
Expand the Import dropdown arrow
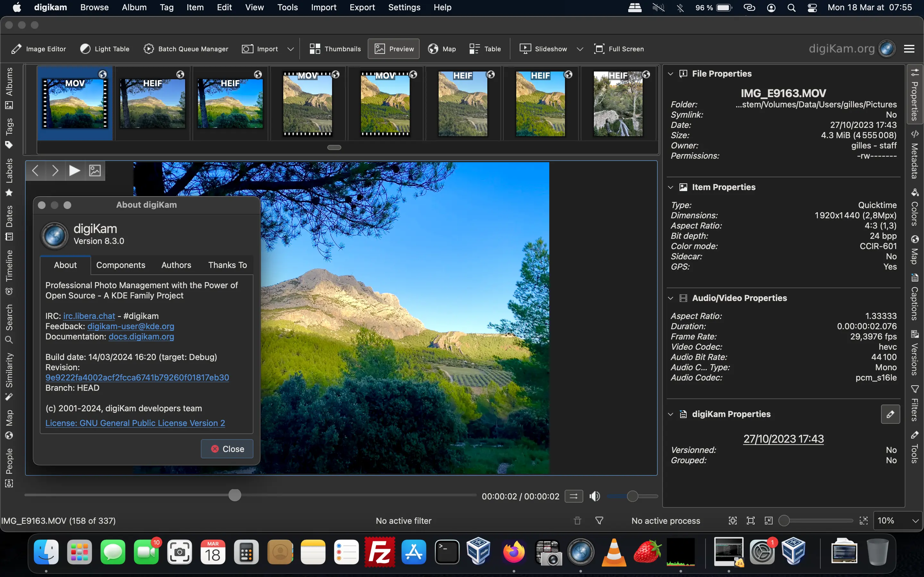point(291,48)
